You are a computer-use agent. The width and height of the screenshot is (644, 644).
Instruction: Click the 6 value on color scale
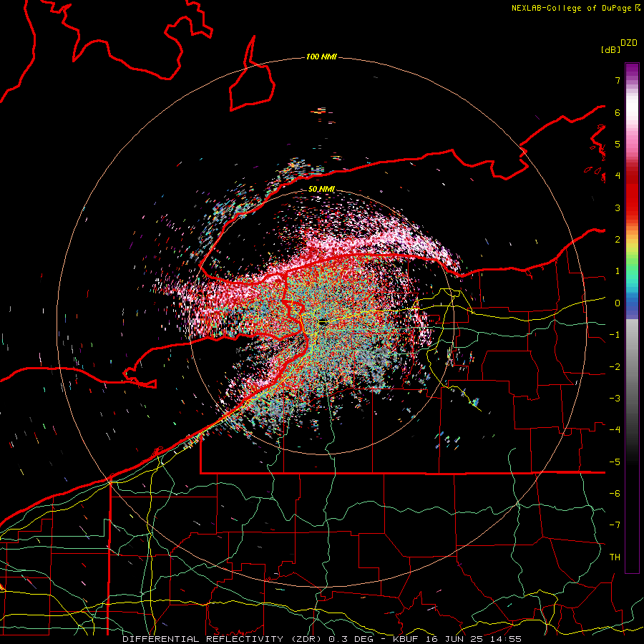click(618, 112)
